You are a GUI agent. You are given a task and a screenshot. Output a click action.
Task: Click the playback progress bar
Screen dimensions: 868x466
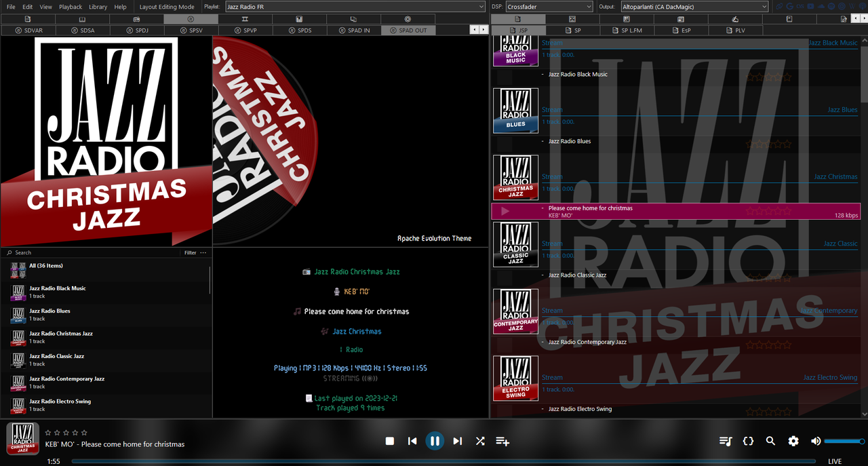(443, 461)
